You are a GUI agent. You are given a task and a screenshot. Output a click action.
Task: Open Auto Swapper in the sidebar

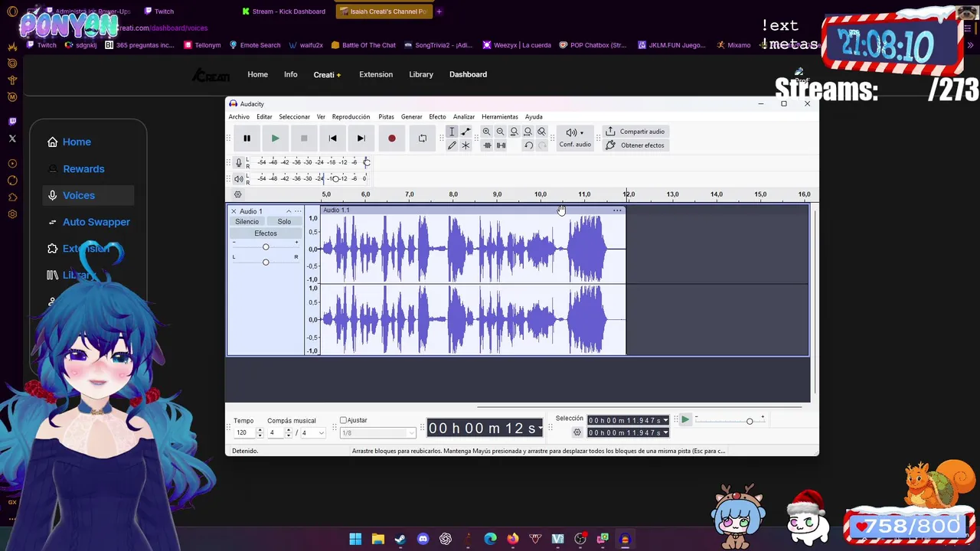coord(96,222)
